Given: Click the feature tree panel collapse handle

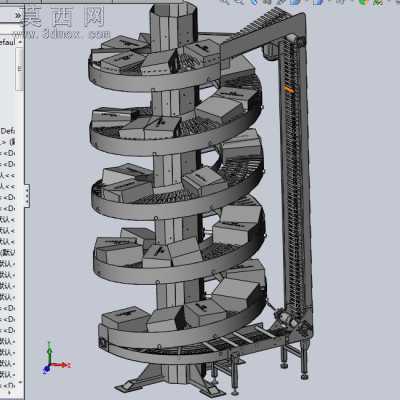Looking at the screenshot, I should click(27, 196).
